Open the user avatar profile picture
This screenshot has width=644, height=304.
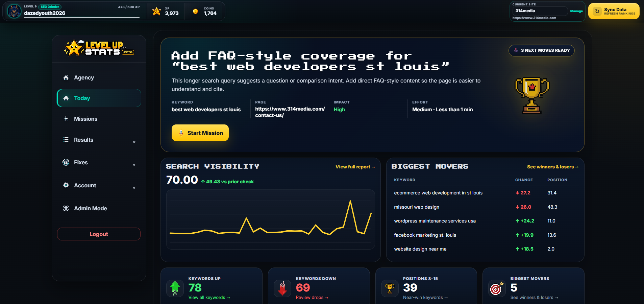(x=14, y=11)
